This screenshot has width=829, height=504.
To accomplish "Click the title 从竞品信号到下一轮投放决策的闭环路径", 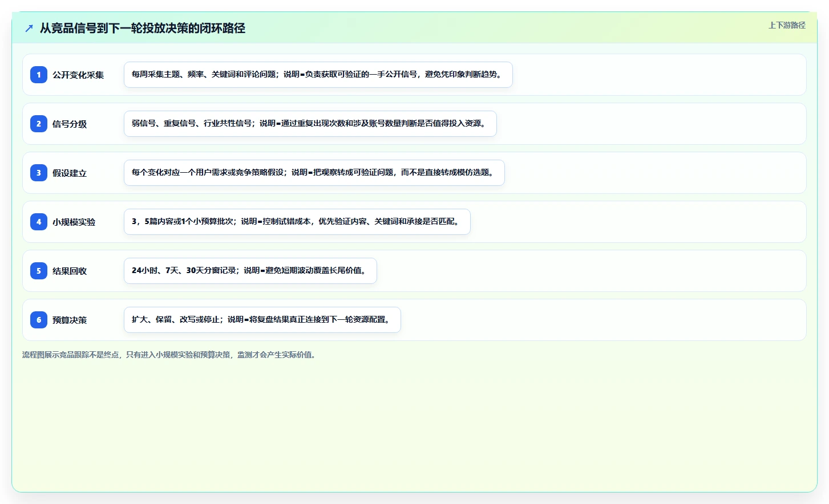I will (143, 28).
